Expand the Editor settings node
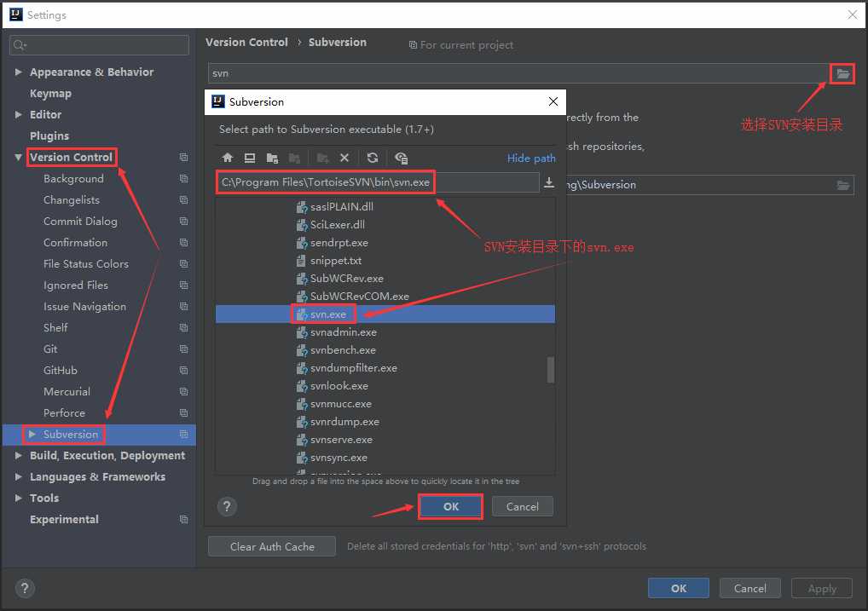Screen dimensions: 868x611 pyautogui.click(x=18, y=114)
